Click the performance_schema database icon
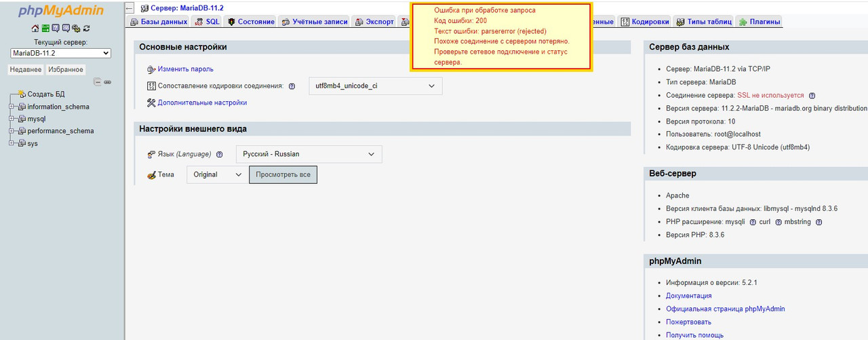Viewport: 868px width, 340px height. coord(22,131)
